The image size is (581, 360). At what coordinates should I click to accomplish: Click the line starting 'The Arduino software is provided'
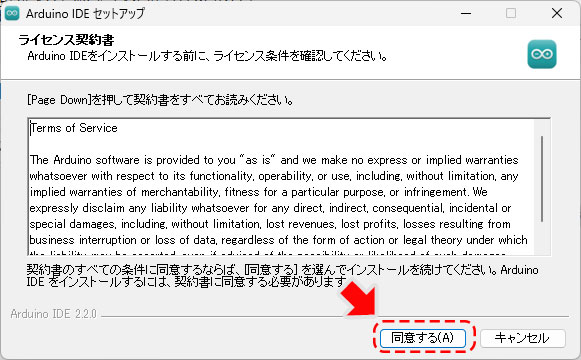[274, 160]
